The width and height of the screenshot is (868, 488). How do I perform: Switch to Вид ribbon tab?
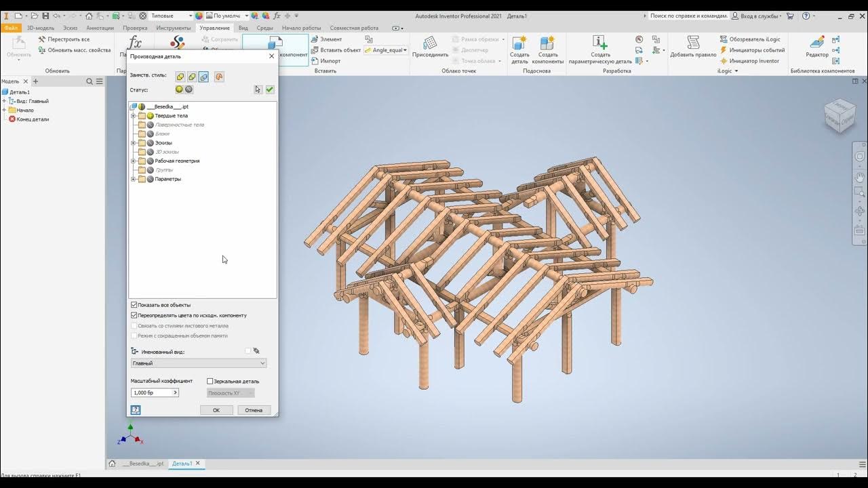pos(243,28)
